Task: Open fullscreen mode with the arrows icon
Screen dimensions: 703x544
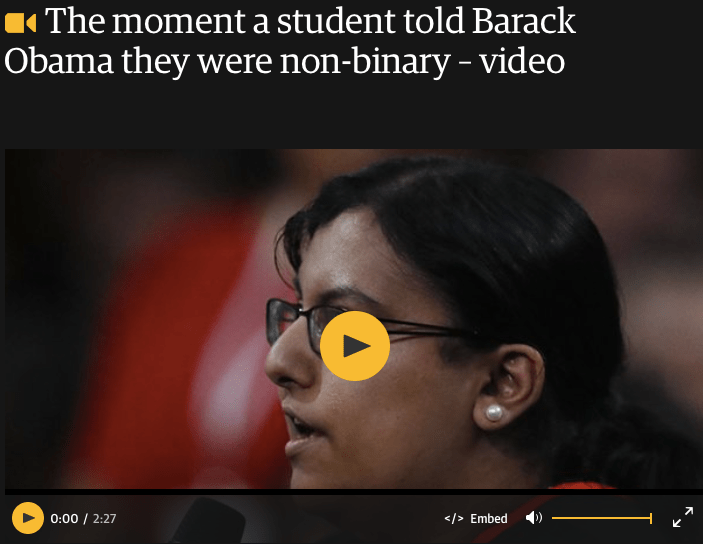Action: click(x=683, y=517)
